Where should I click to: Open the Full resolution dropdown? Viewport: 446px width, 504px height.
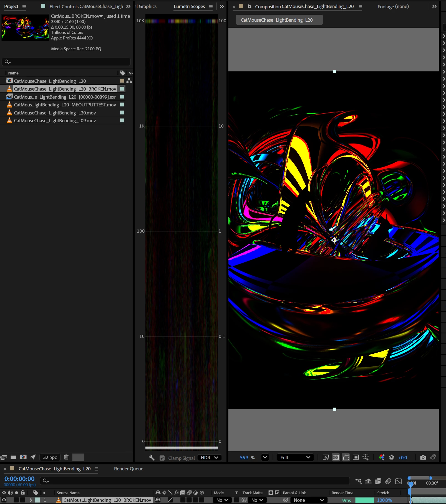295,457
